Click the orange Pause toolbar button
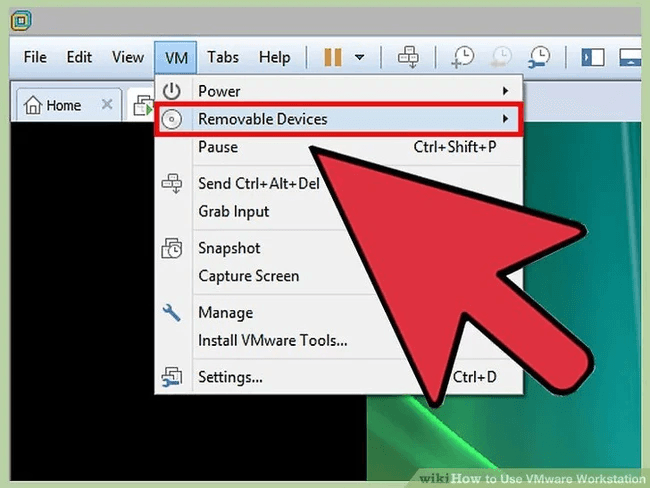 [333, 57]
